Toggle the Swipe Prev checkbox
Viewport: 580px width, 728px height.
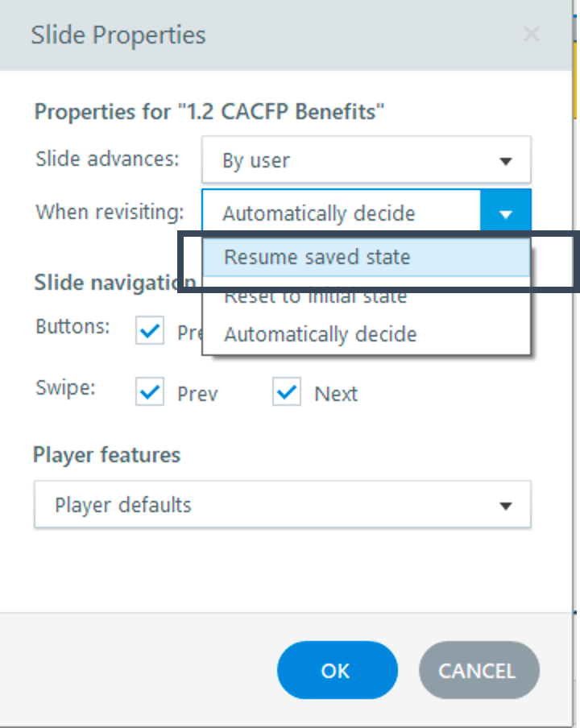(x=150, y=393)
